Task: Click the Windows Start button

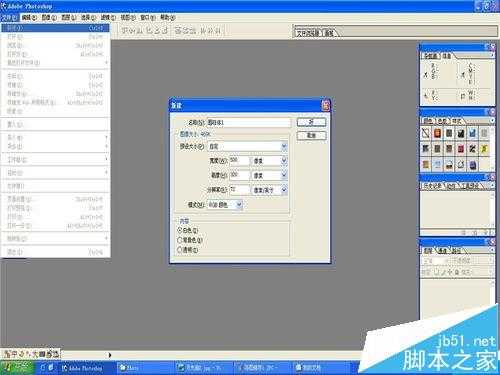Action: (17, 368)
